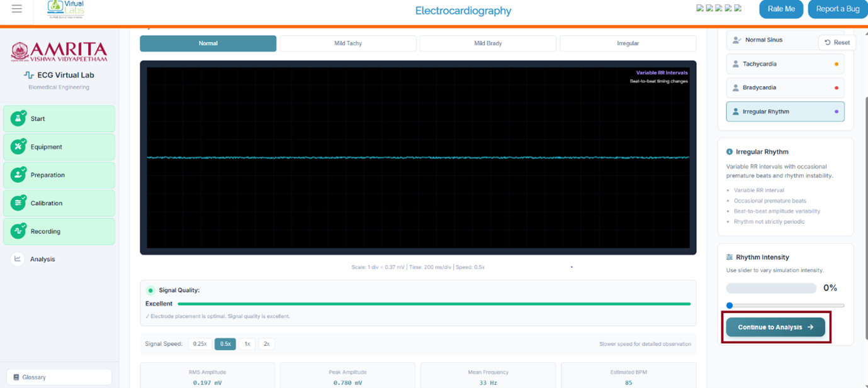This screenshot has width=868, height=388.
Task: Open the Glossary link
Action: click(x=59, y=377)
